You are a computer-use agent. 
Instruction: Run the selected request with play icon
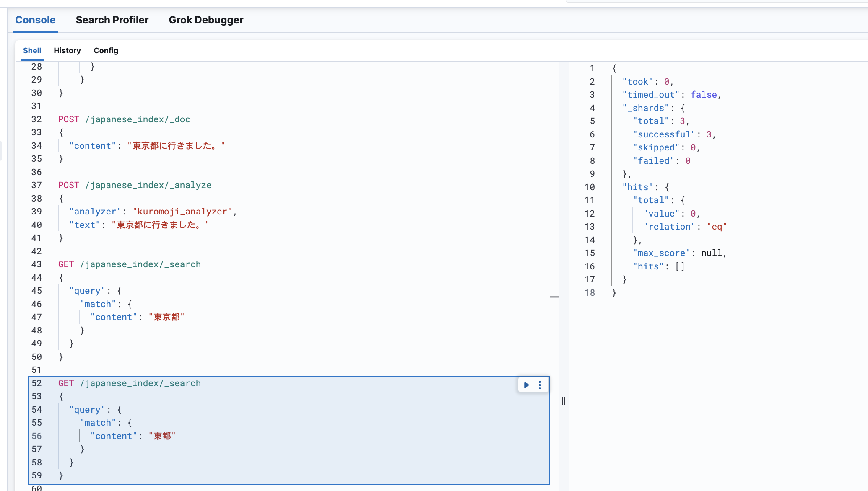click(x=526, y=385)
